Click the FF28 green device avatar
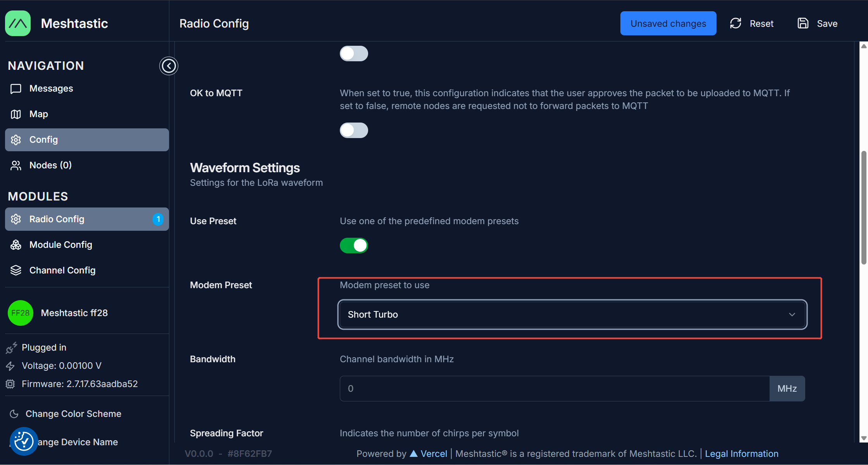Image resolution: width=868 pixels, height=465 pixels. (x=20, y=313)
